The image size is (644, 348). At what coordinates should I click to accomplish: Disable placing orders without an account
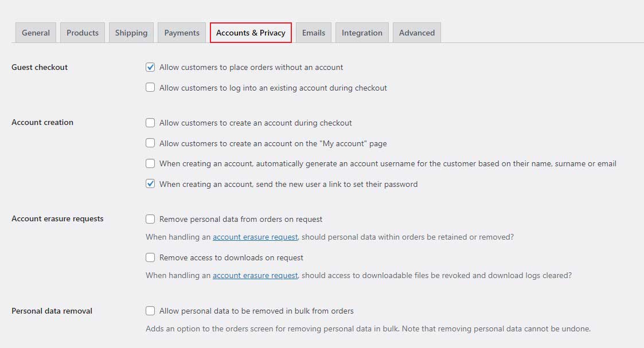150,67
